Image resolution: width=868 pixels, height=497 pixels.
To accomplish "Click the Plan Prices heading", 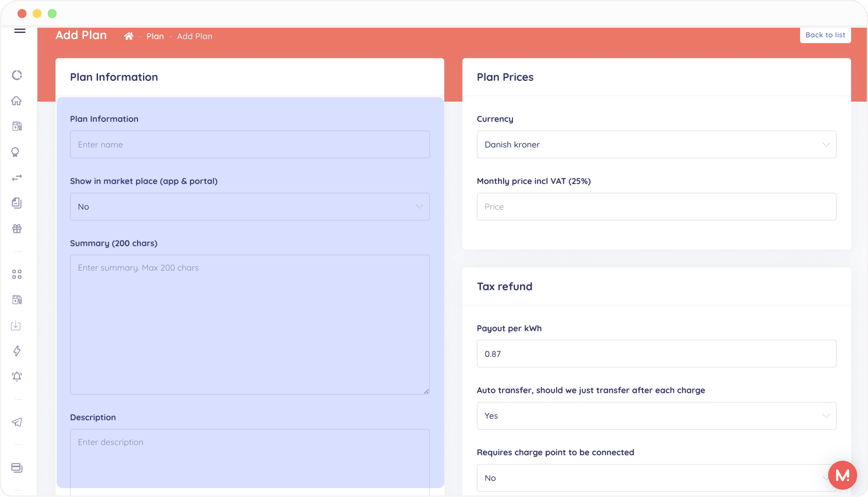I will (505, 77).
